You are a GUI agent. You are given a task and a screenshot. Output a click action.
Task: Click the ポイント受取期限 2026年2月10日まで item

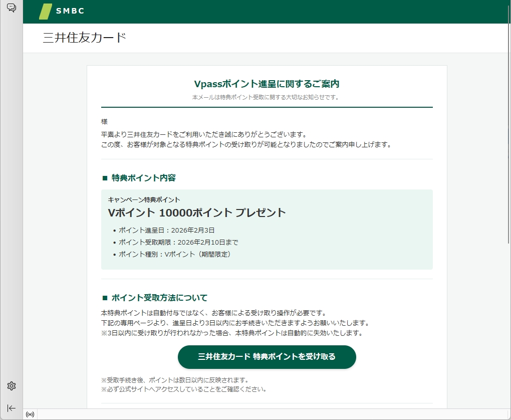point(178,243)
